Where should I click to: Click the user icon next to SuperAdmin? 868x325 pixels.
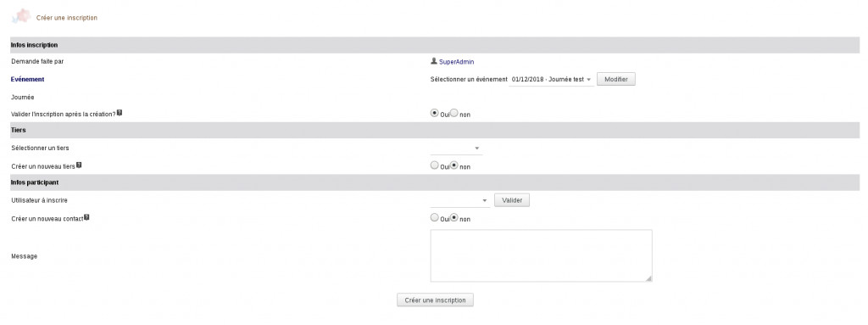pos(434,61)
